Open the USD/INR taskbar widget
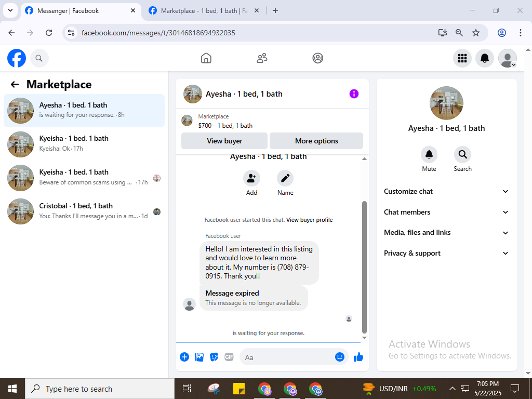This screenshot has width=532, height=399. (400, 389)
